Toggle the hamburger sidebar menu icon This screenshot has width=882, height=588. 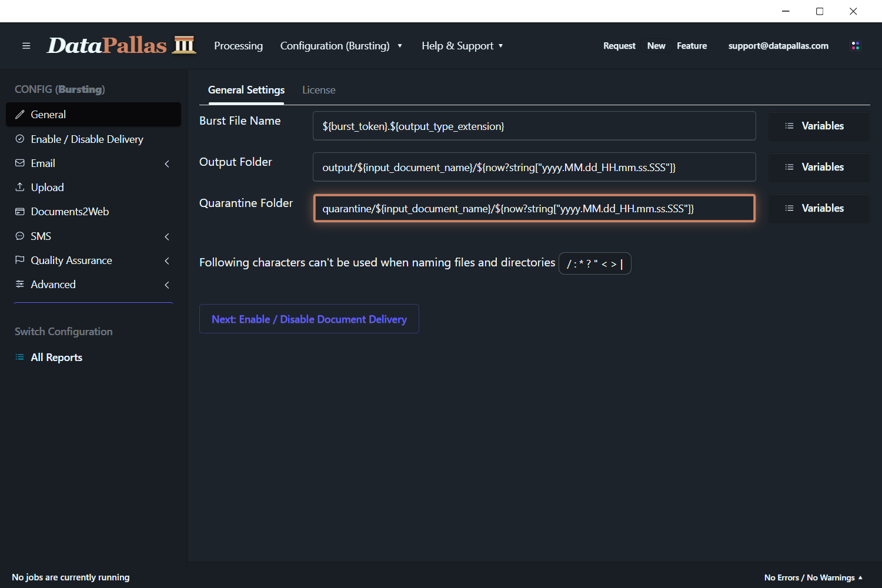pos(26,46)
